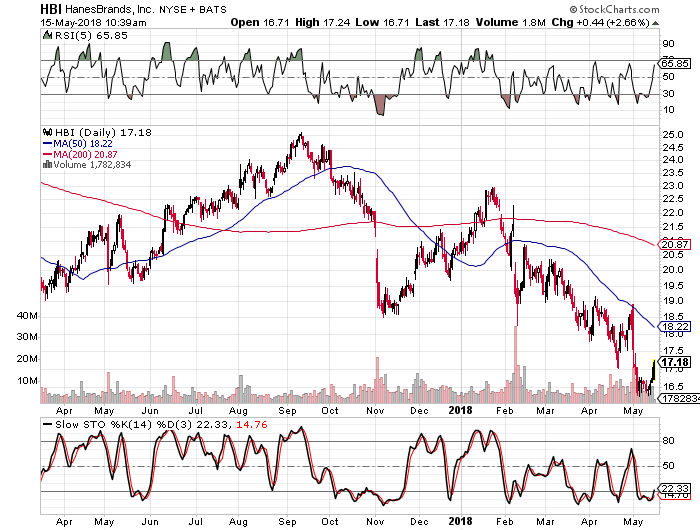Click the NYSE + BATS exchange label
This screenshot has height=530, width=700.
point(193,9)
